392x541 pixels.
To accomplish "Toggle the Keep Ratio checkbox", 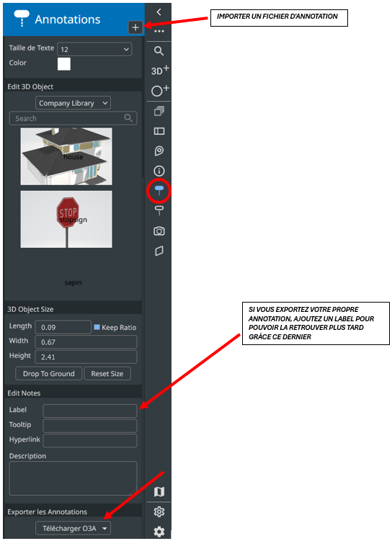I will [97, 327].
